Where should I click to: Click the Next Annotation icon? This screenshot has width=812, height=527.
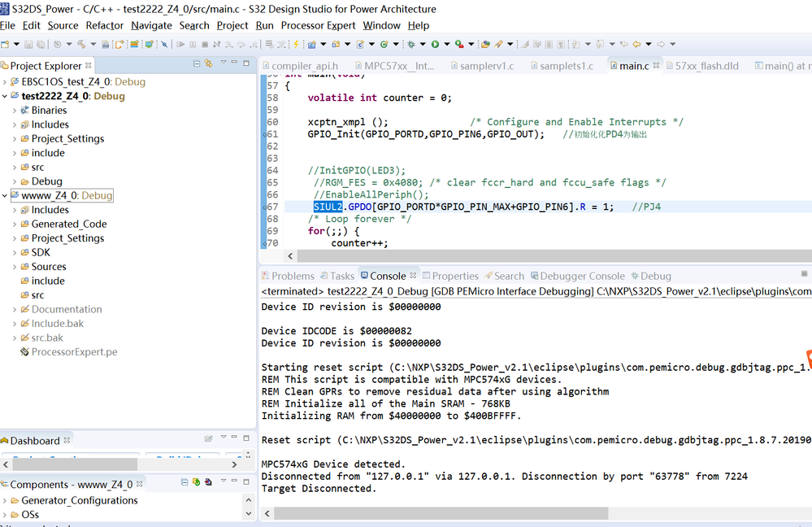coord(575,45)
